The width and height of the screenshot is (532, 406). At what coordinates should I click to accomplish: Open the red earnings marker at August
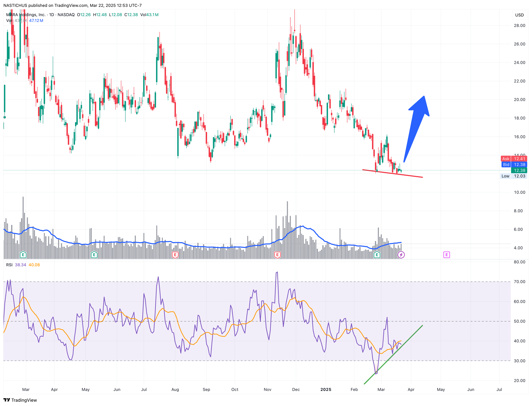coord(175,255)
